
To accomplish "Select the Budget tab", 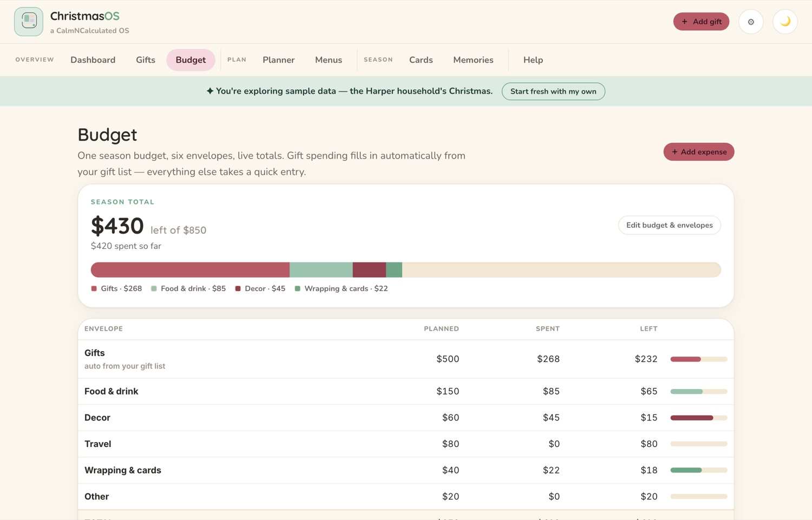I will coord(191,60).
